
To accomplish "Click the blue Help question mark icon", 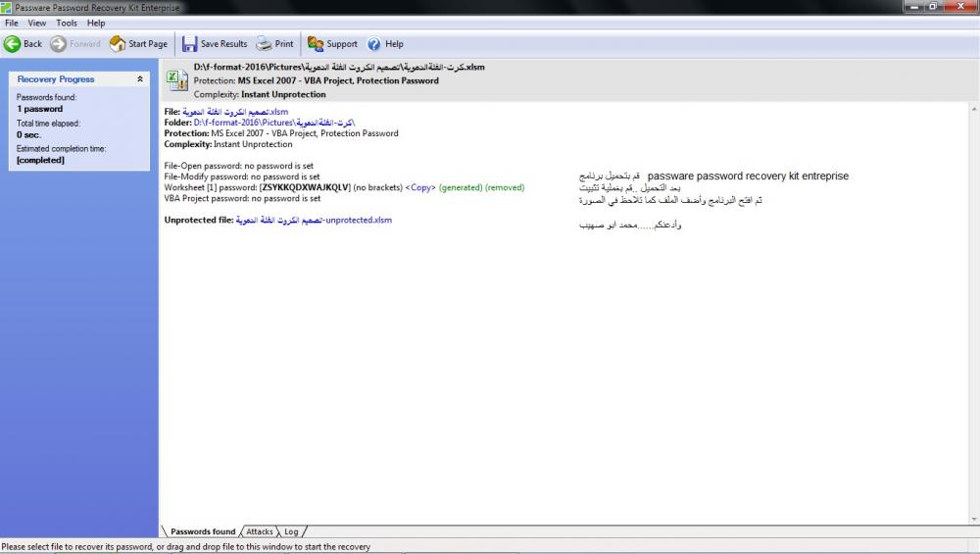I will click(x=373, y=44).
